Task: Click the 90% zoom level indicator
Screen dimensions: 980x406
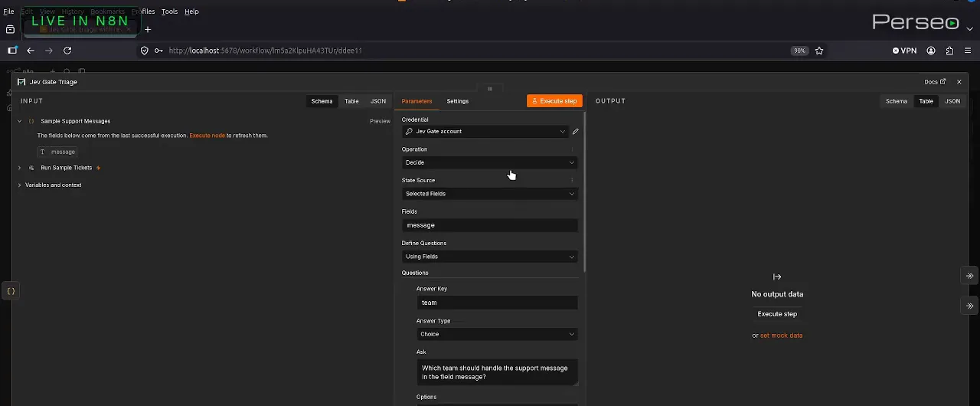Action: [799, 51]
